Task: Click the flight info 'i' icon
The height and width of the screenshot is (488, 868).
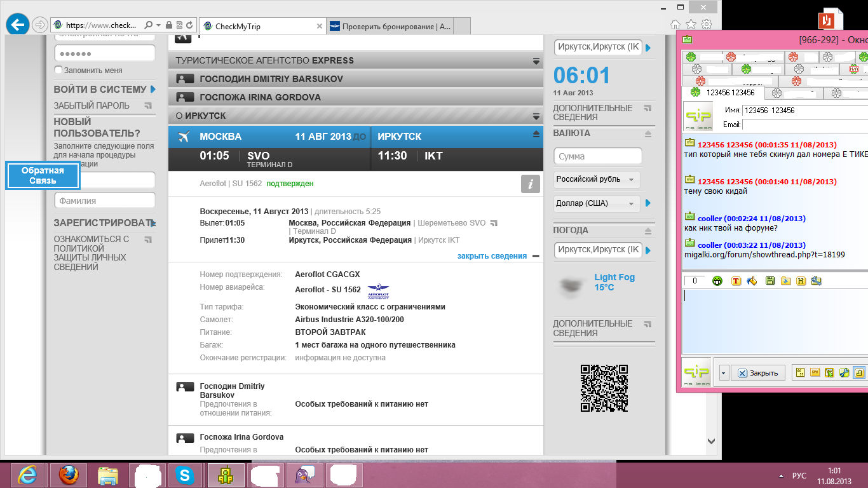Action: [531, 184]
